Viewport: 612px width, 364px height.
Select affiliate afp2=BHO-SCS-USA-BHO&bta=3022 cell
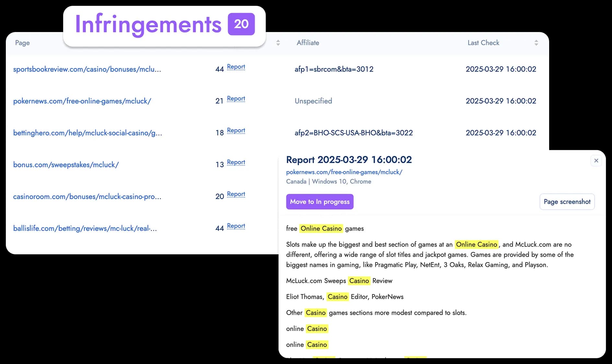[353, 133]
